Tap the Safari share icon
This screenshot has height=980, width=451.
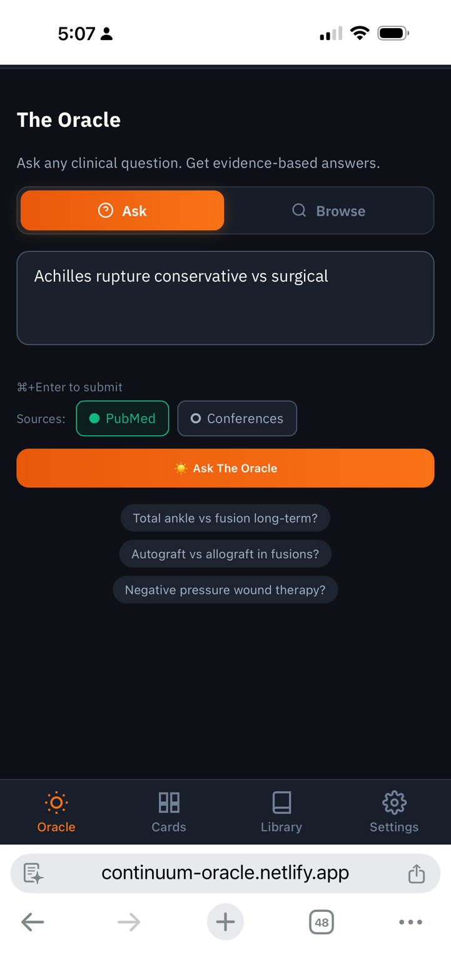(x=416, y=873)
